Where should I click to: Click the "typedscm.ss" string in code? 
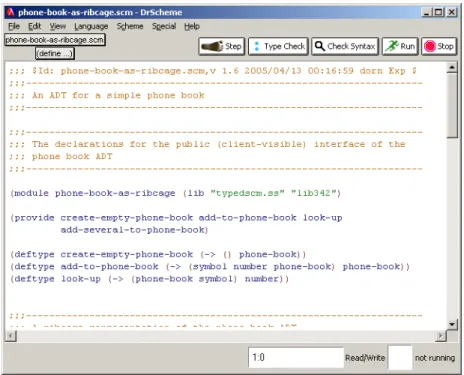pos(247,193)
